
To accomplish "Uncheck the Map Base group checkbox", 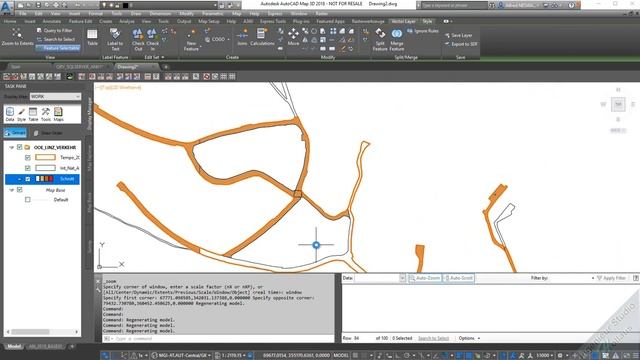I will pos(19,190).
